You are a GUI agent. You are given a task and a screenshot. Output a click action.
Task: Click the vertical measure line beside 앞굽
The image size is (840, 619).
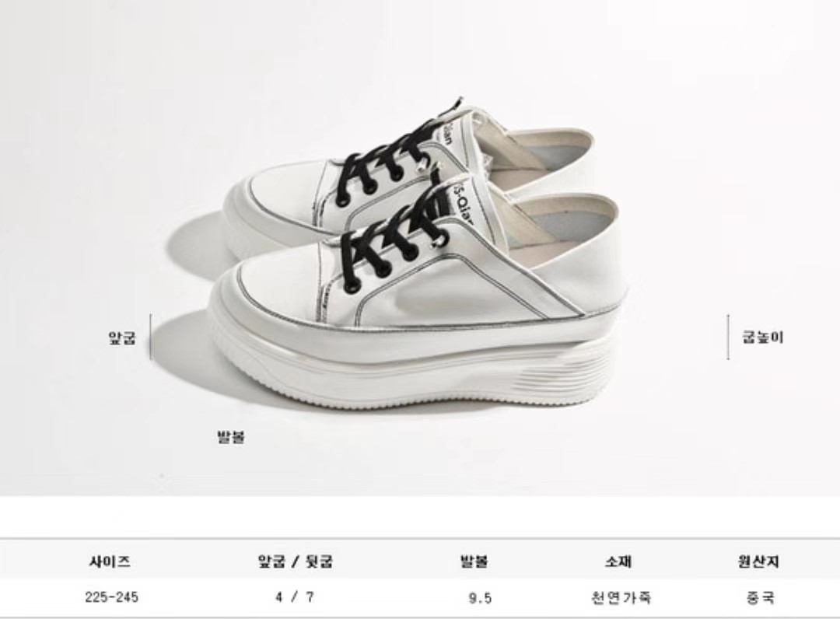click(x=151, y=337)
